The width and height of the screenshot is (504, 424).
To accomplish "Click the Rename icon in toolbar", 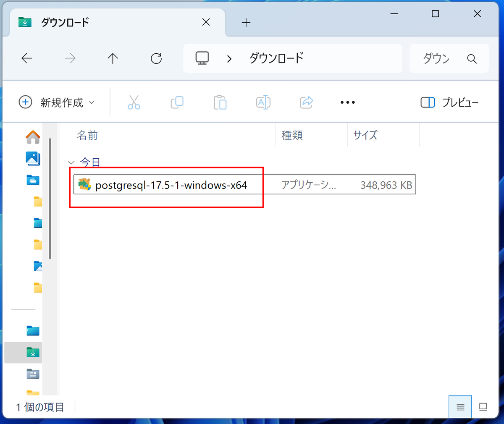I will (263, 102).
